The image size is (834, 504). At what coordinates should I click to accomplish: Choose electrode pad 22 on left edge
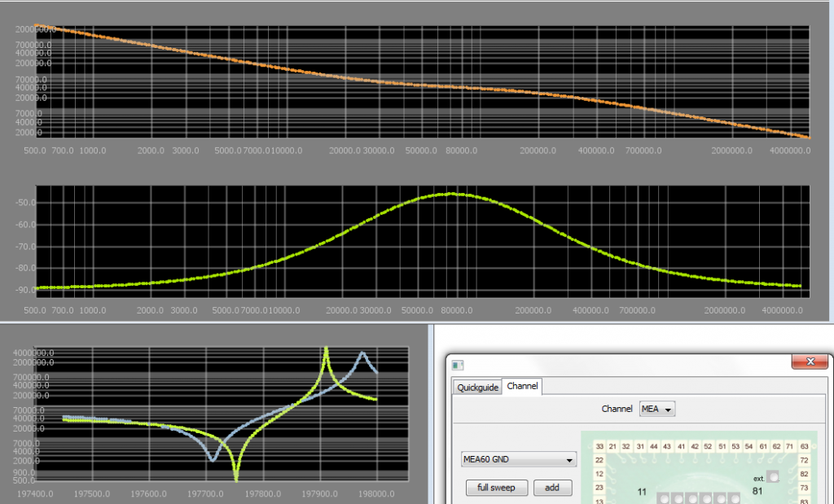599,460
